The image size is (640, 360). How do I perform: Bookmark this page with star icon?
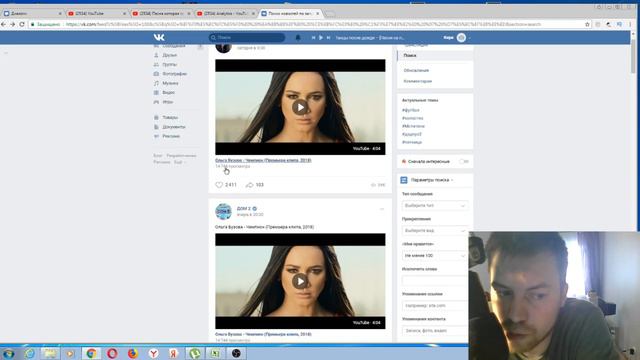pos(587,24)
